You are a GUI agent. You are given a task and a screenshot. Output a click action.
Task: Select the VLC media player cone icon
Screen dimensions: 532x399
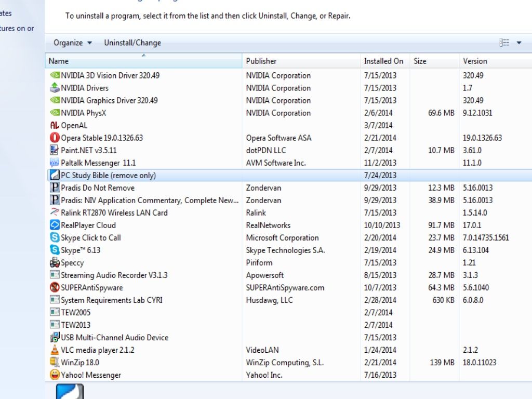(x=55, y=350)
